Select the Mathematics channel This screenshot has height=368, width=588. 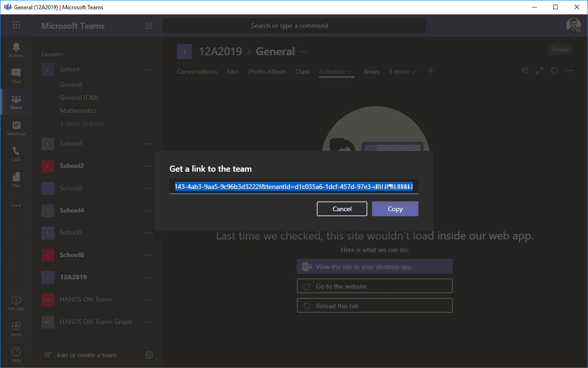78,110
